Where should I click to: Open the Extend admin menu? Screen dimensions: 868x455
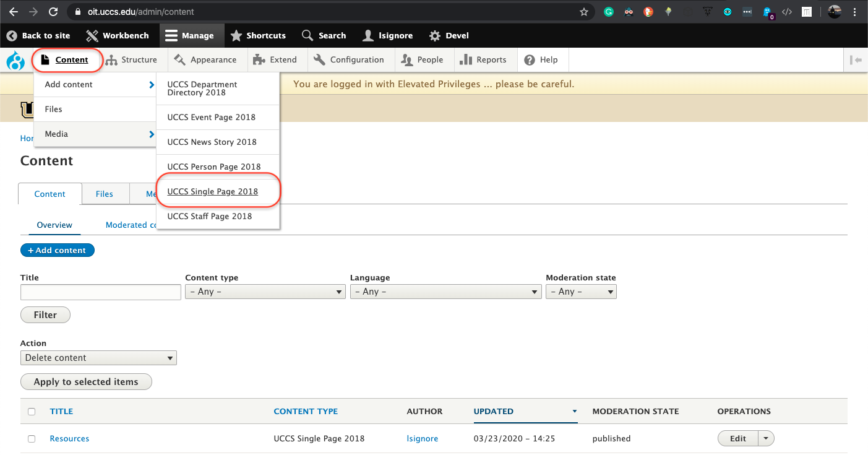tap(275, 60)
